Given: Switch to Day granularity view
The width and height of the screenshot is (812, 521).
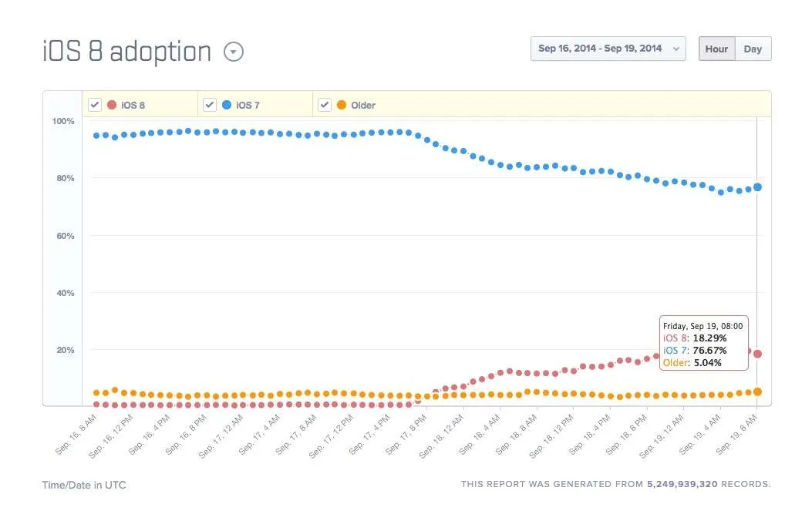Looking at the screenshot, I should [753, 49].
